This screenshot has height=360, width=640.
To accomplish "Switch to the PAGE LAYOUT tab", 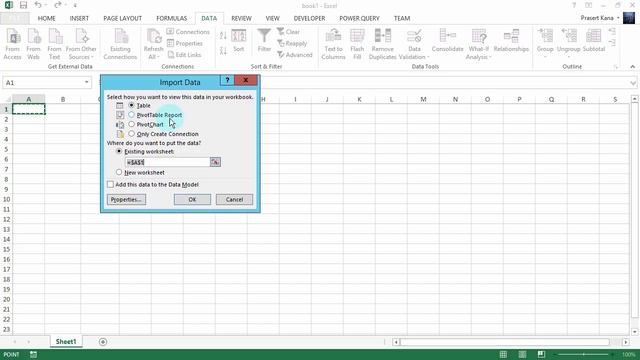I will (x=122, y=18).
